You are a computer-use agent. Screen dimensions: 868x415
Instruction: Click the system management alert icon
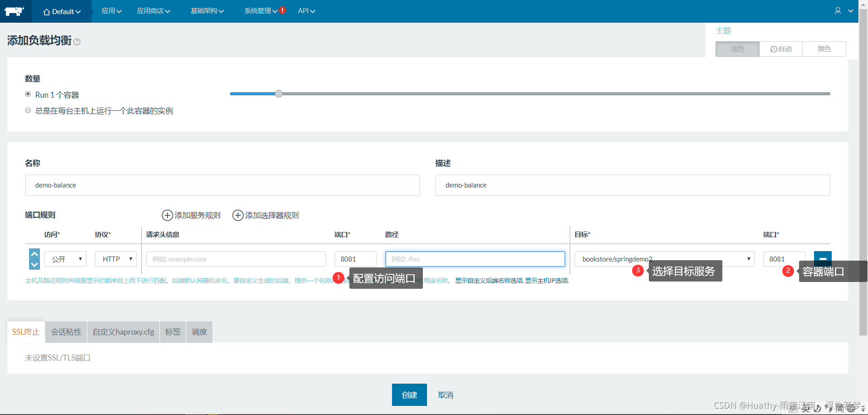point(283,10)
